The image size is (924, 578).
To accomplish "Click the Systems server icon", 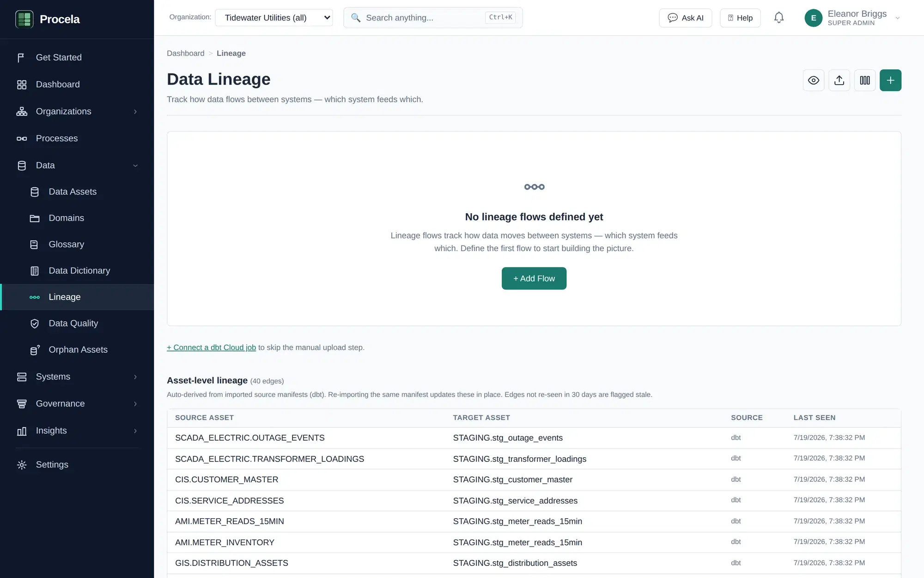I will [21, 377].
